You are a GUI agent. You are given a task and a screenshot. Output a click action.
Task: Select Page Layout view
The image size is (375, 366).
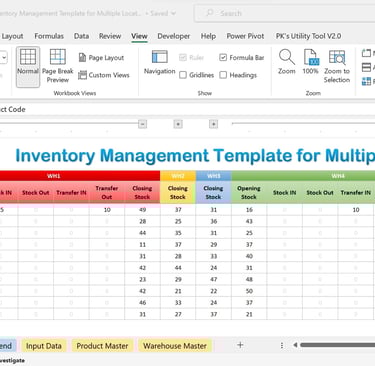[101, 58]
